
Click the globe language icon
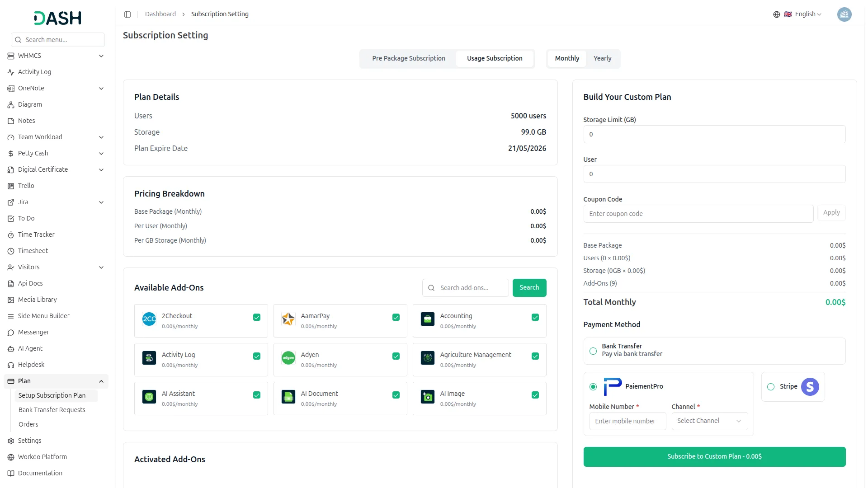tap(776, 14)
